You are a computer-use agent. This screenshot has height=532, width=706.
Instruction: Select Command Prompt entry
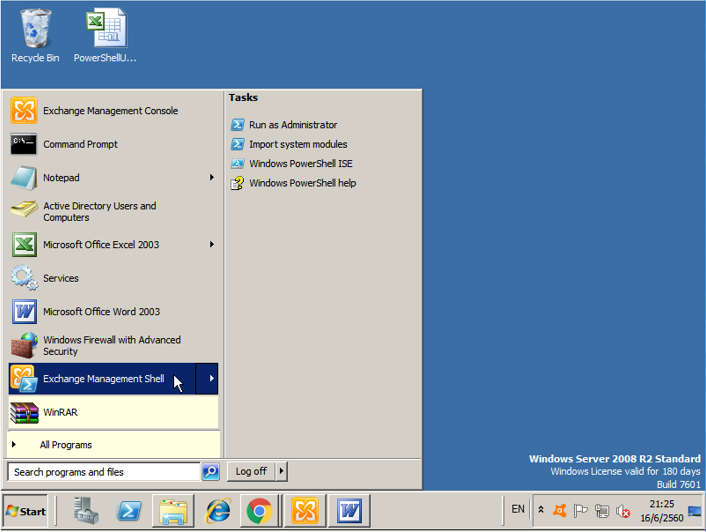tap(113, 144)
